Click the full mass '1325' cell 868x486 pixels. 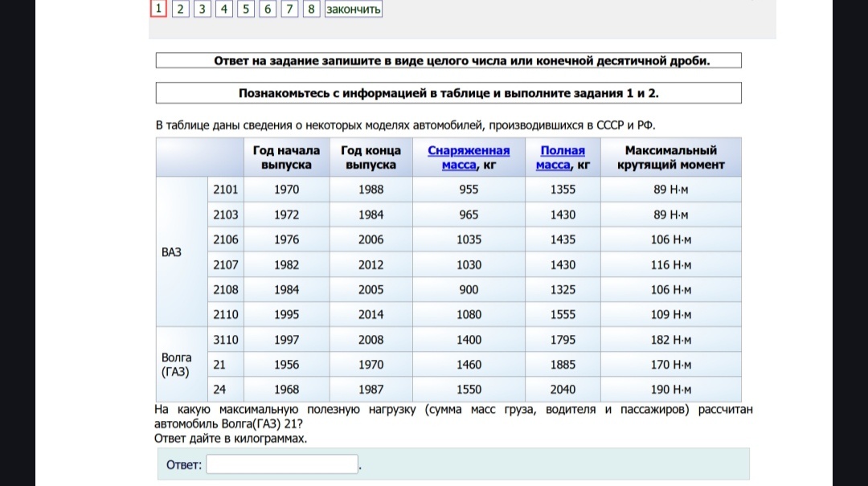563,289
